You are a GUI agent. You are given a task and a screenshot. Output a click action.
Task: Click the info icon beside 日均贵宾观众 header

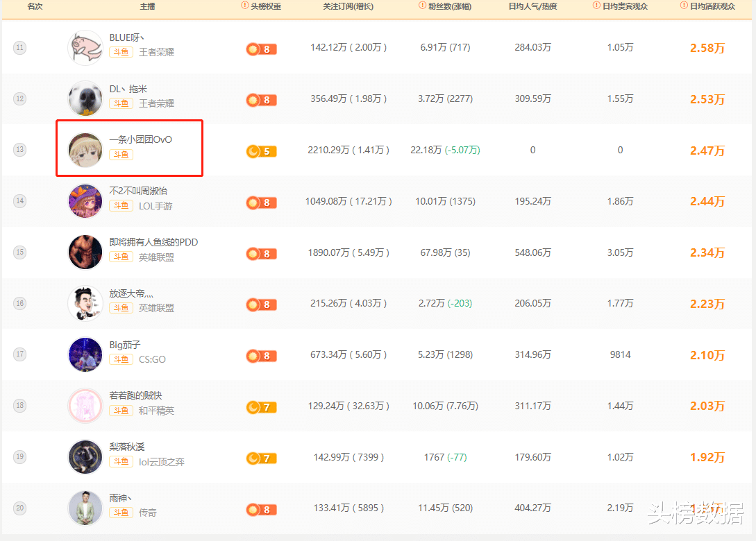tap(596, 6)
